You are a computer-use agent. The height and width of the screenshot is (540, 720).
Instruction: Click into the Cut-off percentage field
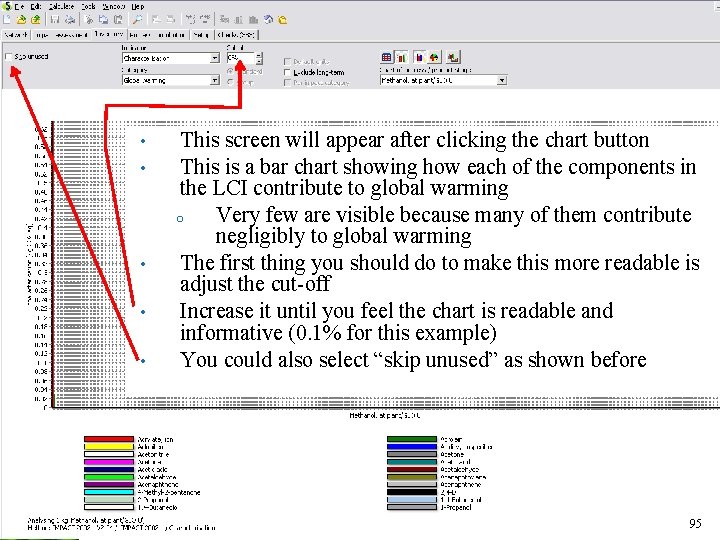point(241,58)
